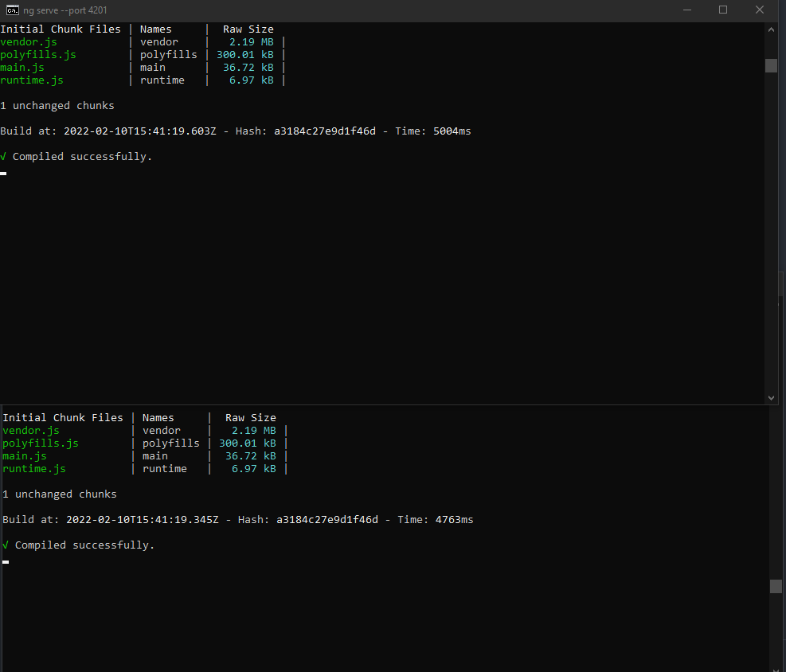Click '1 unchanged chunks' in bottom terminal
The height and width of the screenshot is (672, 786).
[x=60, y=494]
